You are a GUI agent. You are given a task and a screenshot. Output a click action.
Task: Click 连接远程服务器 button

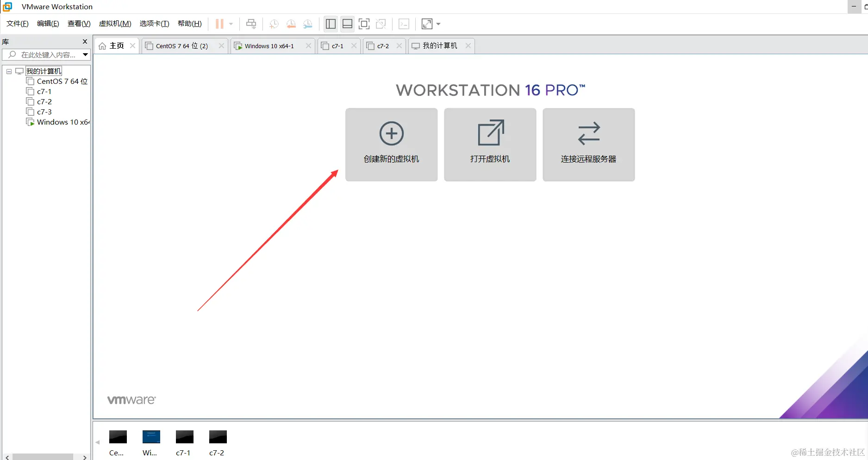point(589,145)
